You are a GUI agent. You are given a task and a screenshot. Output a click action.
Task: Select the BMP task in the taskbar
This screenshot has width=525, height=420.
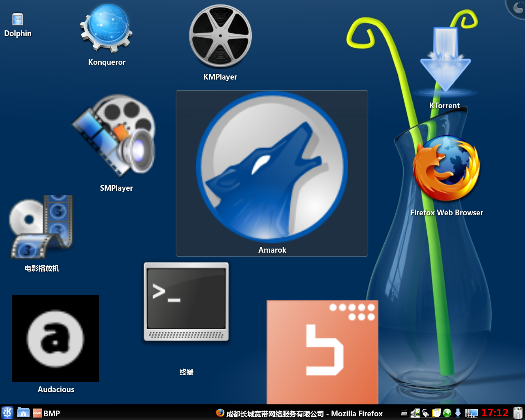tap(46, 413)
